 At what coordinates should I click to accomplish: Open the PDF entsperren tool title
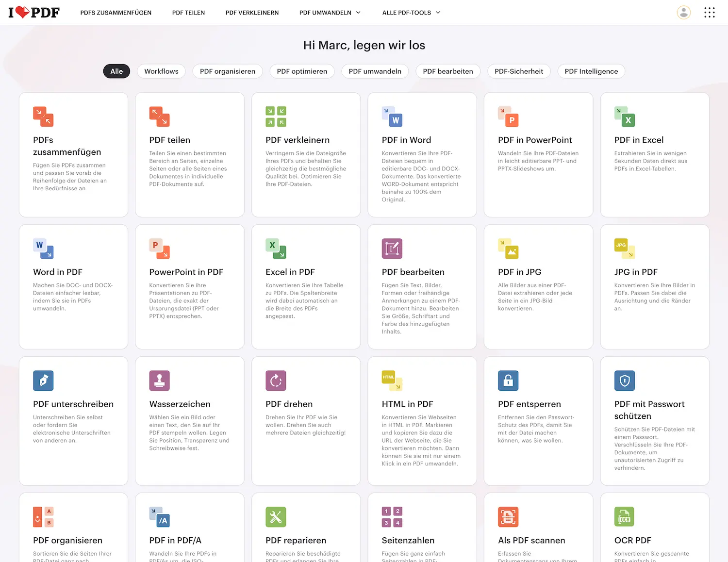point(529,404)
